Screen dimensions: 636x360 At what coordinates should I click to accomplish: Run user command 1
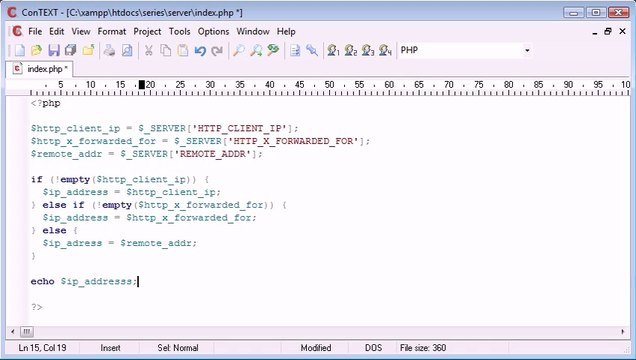click(x=333, y=50)
